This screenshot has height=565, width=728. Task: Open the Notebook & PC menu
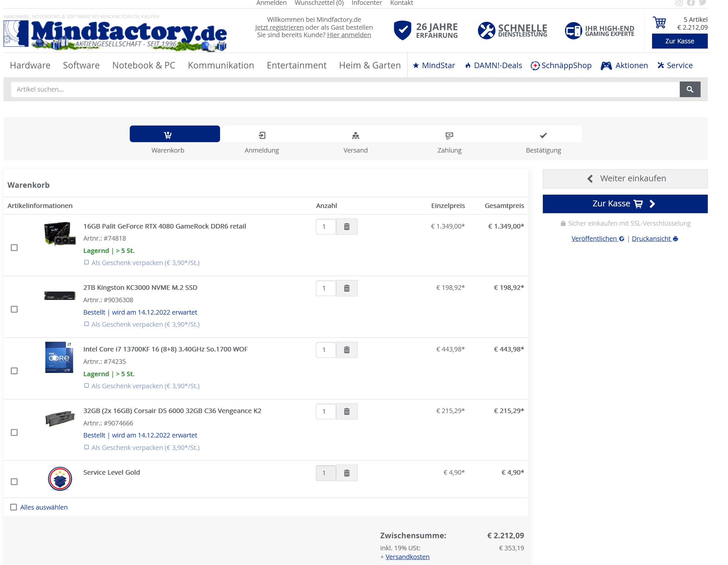[x=144, y=65]
